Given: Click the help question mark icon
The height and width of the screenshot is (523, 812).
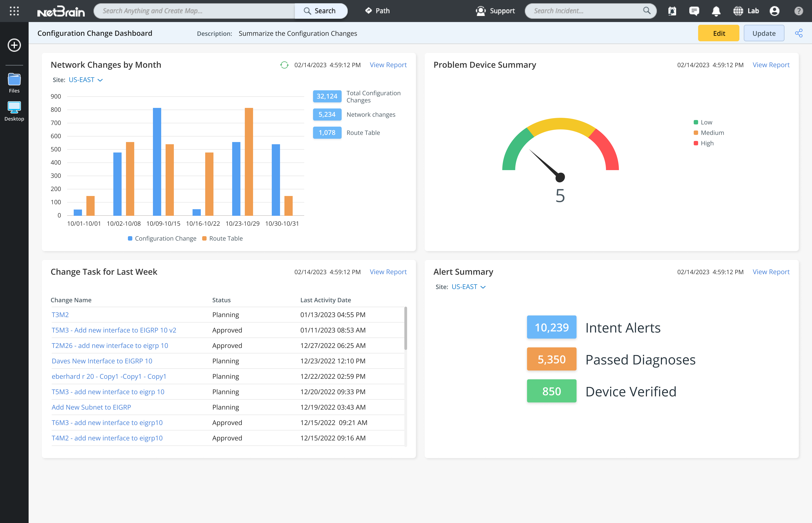Looking at the screenshot, I should coord(798,11).
